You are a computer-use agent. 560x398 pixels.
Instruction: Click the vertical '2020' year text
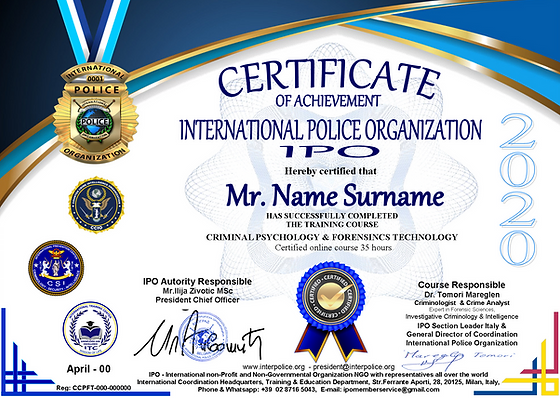click(x=518, y=190)
